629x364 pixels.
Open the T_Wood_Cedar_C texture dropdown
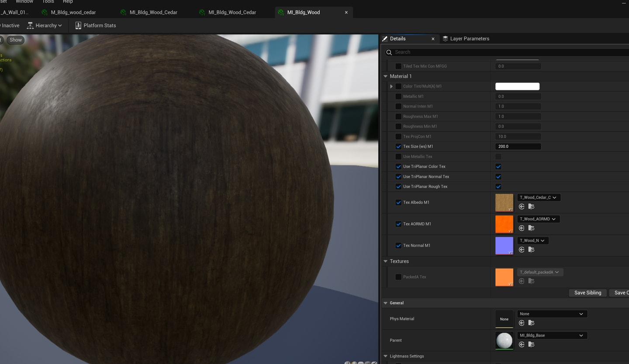tap(538, 197)
